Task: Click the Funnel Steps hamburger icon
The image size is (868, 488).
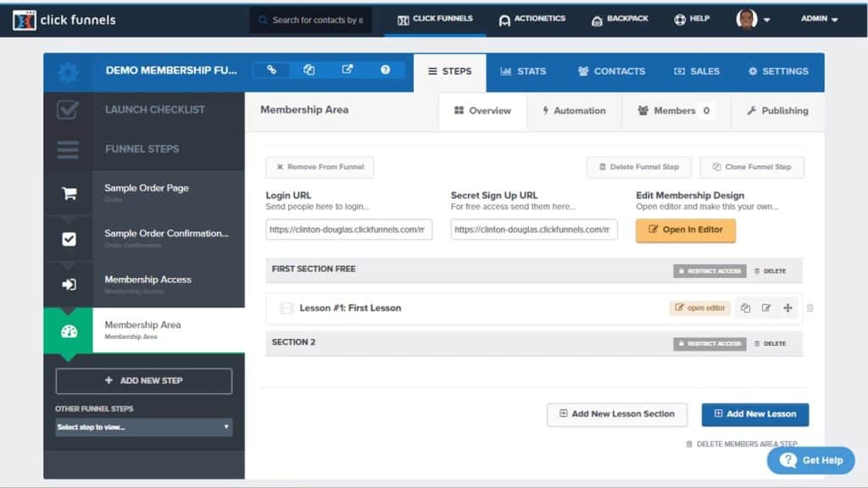Action: [x=68, y=149]
